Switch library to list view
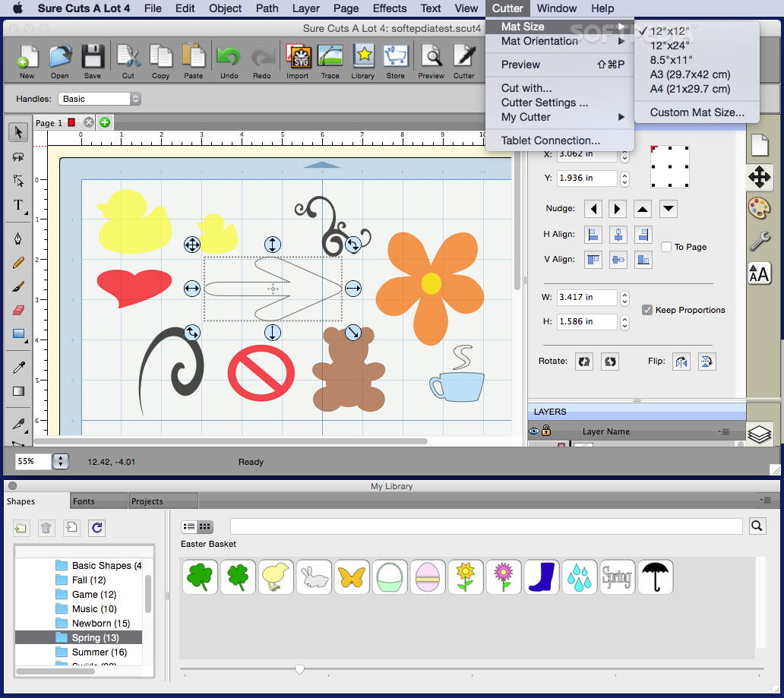Screen dimensions: 784x698 (x=189, y=526)
